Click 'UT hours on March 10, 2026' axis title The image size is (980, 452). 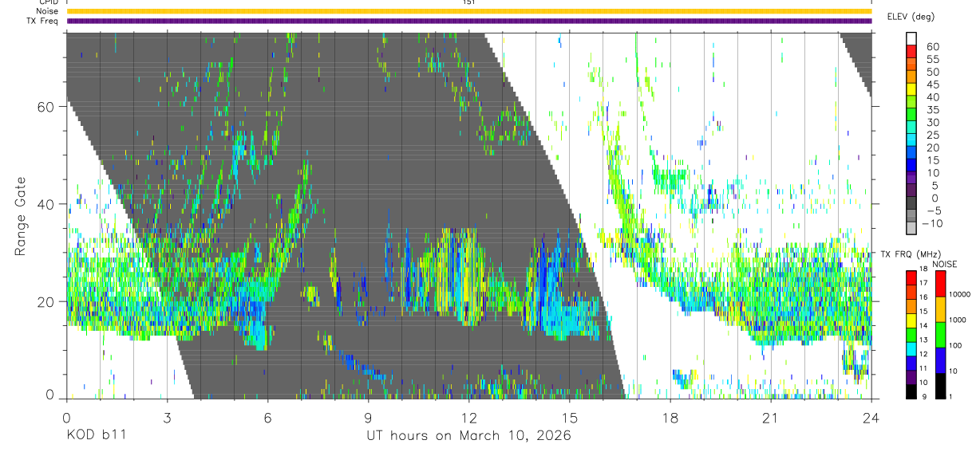coord(468,436)
